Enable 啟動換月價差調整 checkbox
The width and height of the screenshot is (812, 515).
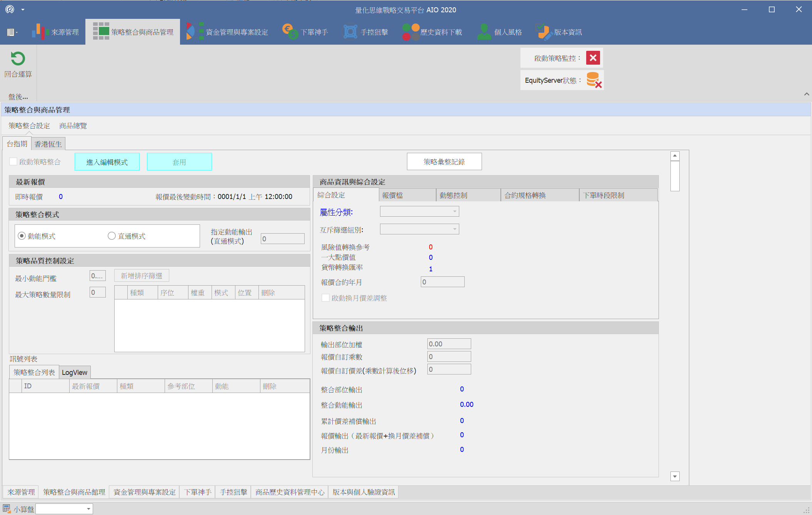pos(325,298)
